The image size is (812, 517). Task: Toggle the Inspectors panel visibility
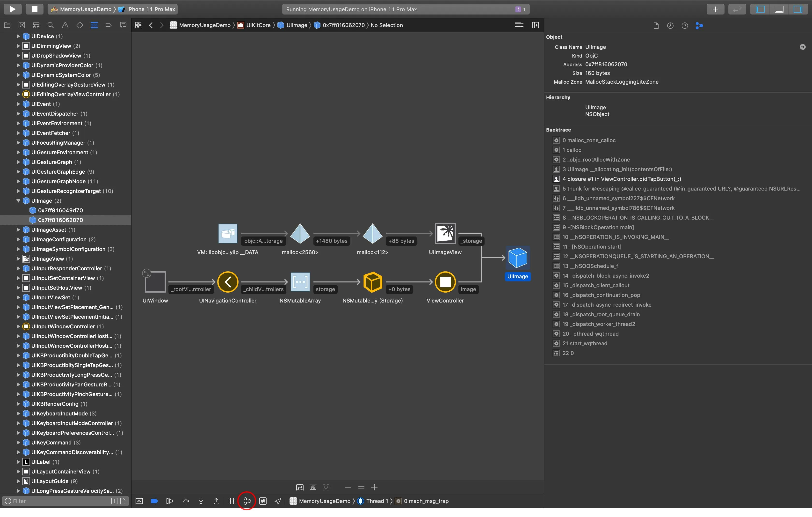click(798, 9)
